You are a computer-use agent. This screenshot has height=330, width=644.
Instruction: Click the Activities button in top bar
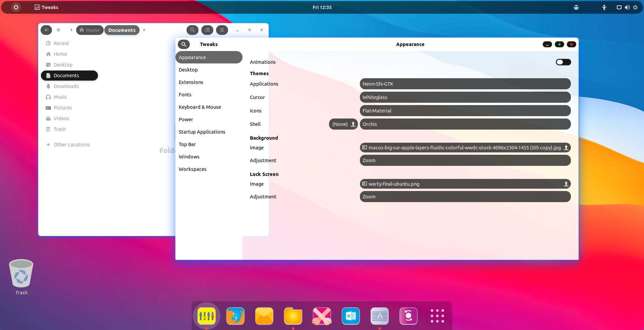[x=16, y=7]
